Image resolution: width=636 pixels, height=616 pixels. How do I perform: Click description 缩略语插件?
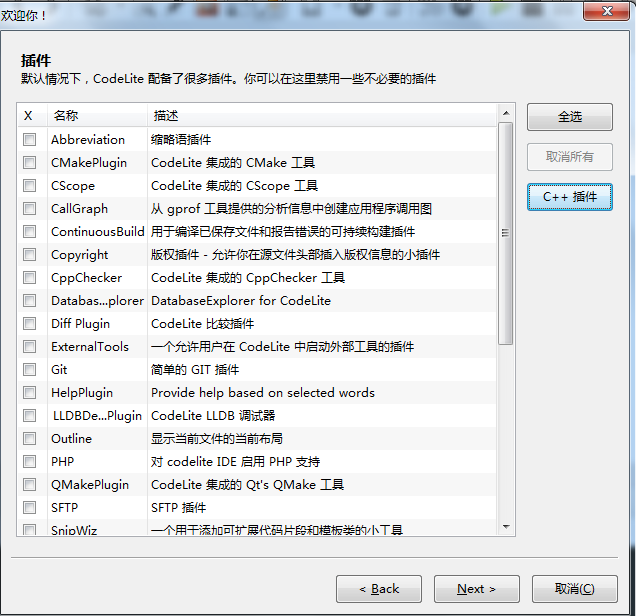click(181, 140)
